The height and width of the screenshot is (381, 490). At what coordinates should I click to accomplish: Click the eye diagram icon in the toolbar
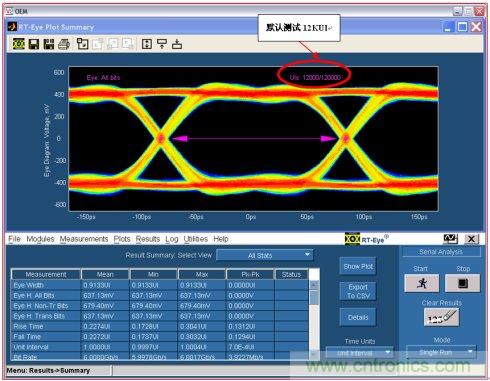[x=19, y=44]
